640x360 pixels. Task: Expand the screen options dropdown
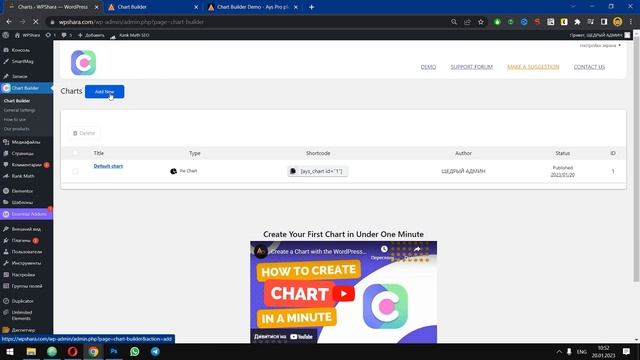click(x=600, y=45)
